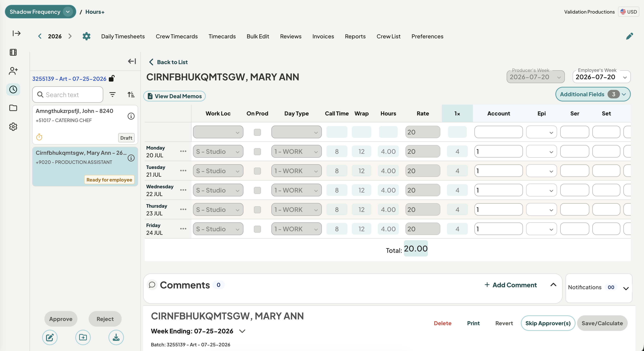Viewport: 644px width, 351px height.
Task: Go to previous year arrow
Action: click(x=40, y=36)
